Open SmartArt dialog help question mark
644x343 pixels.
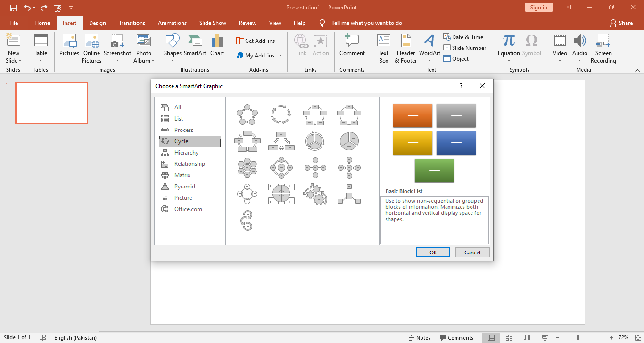click(x=461, y=86)
